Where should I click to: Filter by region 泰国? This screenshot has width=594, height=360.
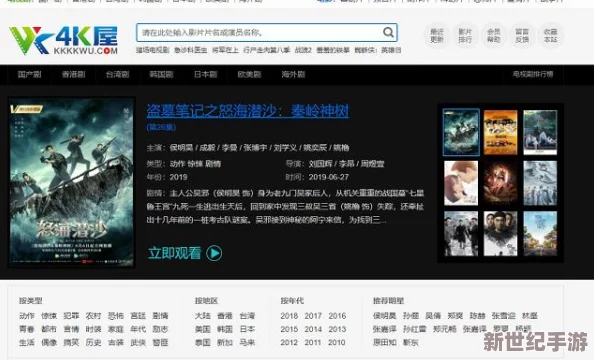coord(203,343)
